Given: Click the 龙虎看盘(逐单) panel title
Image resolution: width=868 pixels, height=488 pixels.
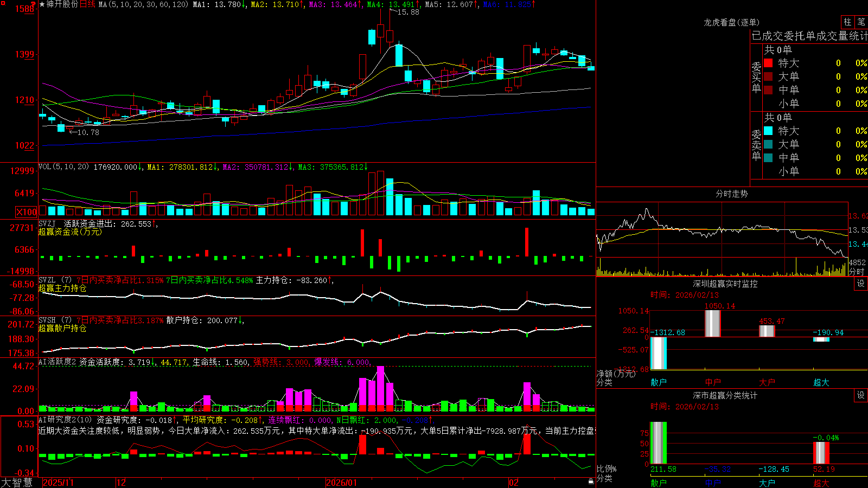Looking at the screenshot, I should pyautogui.click(x=731, y=22).
